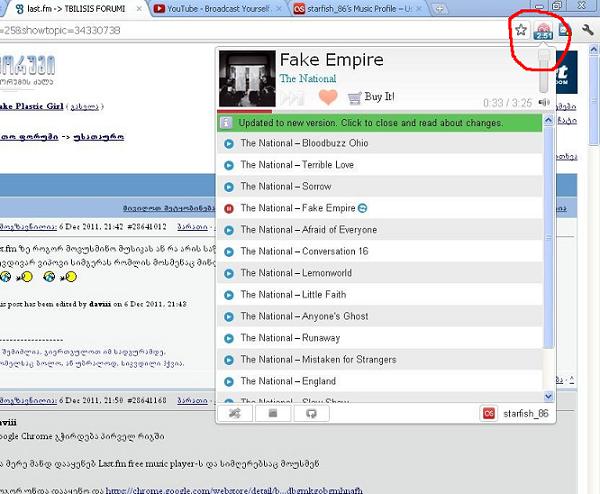This screenshot has width=600, height=494.
Task: Click the 0:33 / 3:25 time display
Action: 507,103
